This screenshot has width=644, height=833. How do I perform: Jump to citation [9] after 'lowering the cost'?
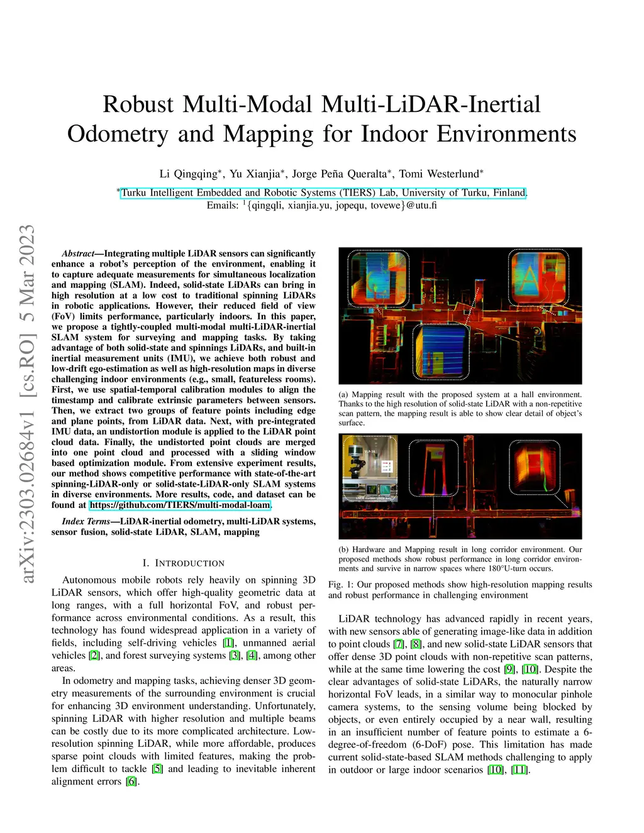(509, 669)
